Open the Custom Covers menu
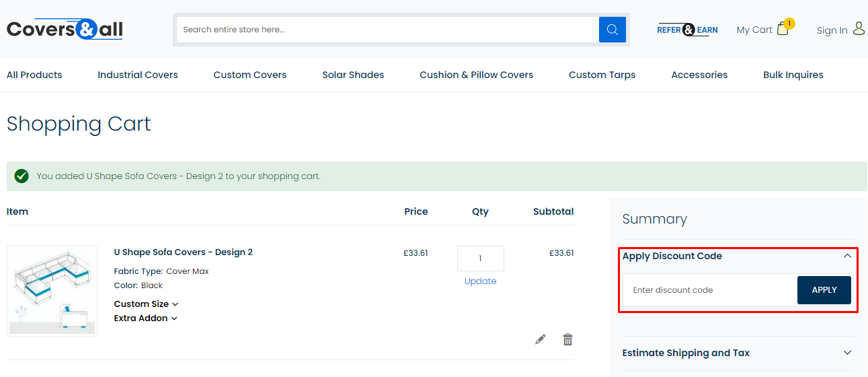868x377 pixels. click(x=250, y=75)
